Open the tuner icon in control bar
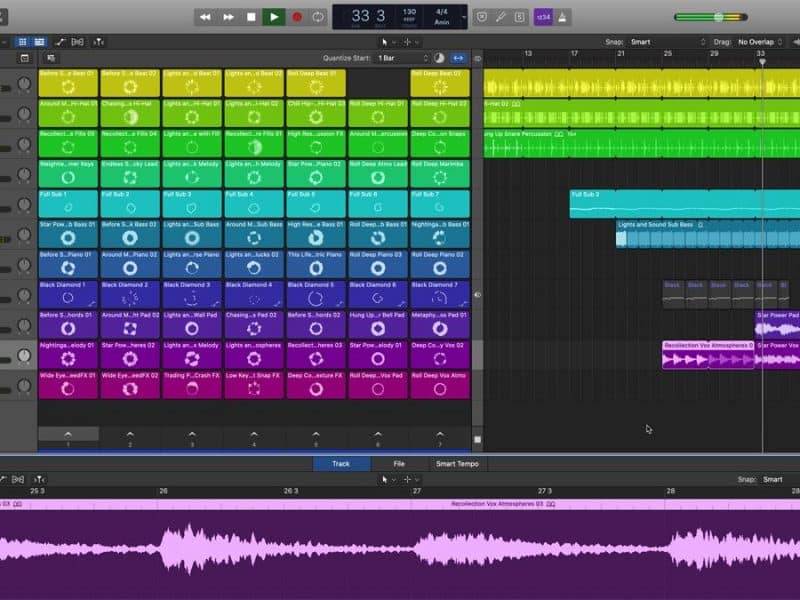This screenshot has height=600, width=800. coord(501,17)
